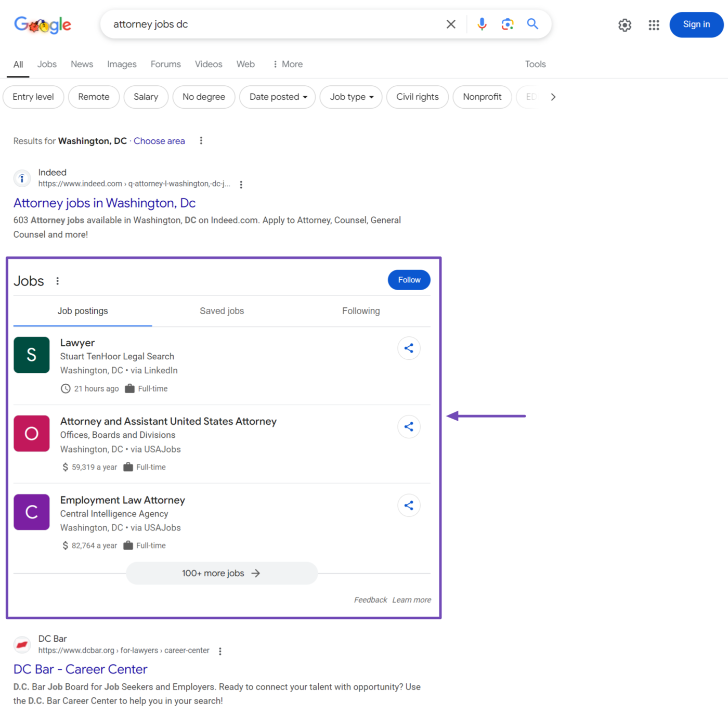Start voice search with microphone icon
This screenshot has height=715, width=728.
click(x=482, y=24)
